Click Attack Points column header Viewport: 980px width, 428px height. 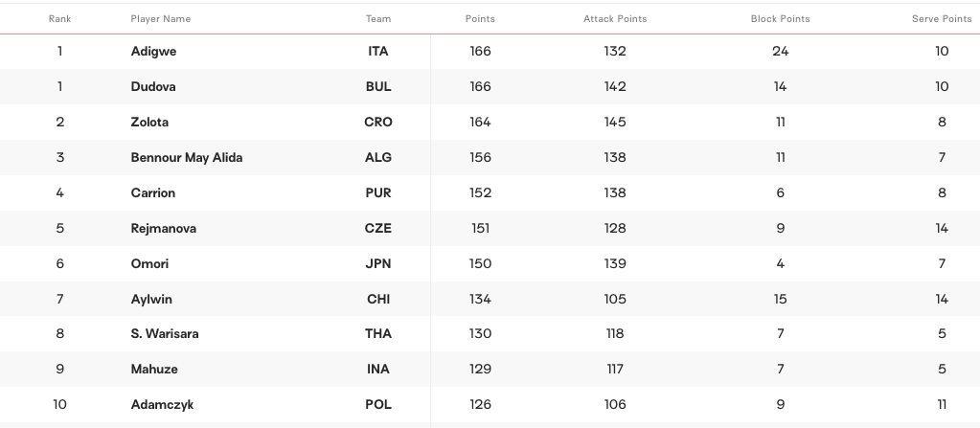(615, 19)
